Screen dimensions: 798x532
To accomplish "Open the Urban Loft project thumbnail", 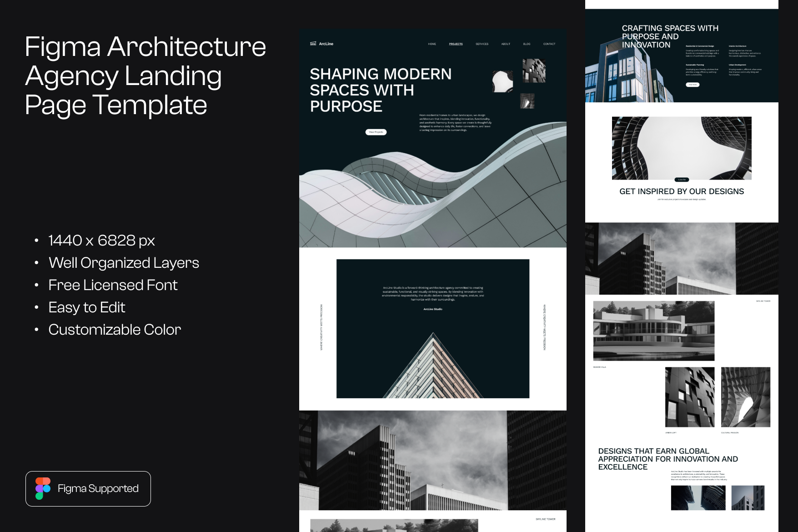I will [x=689, y=397].
